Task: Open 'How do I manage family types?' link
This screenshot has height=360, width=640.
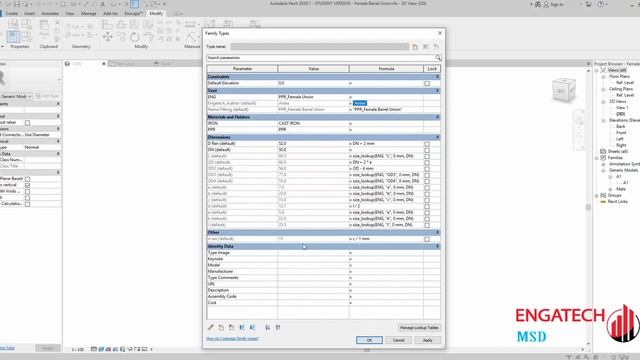Action: [x=233, y=339]
